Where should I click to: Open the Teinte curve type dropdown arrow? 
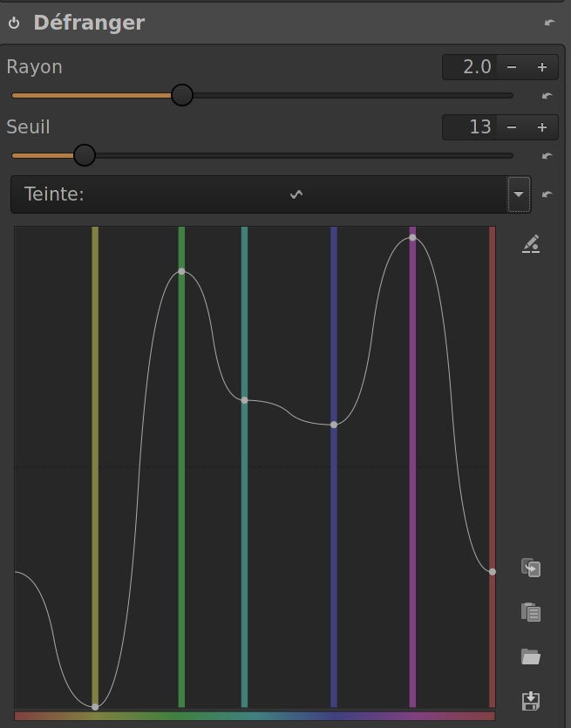(x=519, y=194)
